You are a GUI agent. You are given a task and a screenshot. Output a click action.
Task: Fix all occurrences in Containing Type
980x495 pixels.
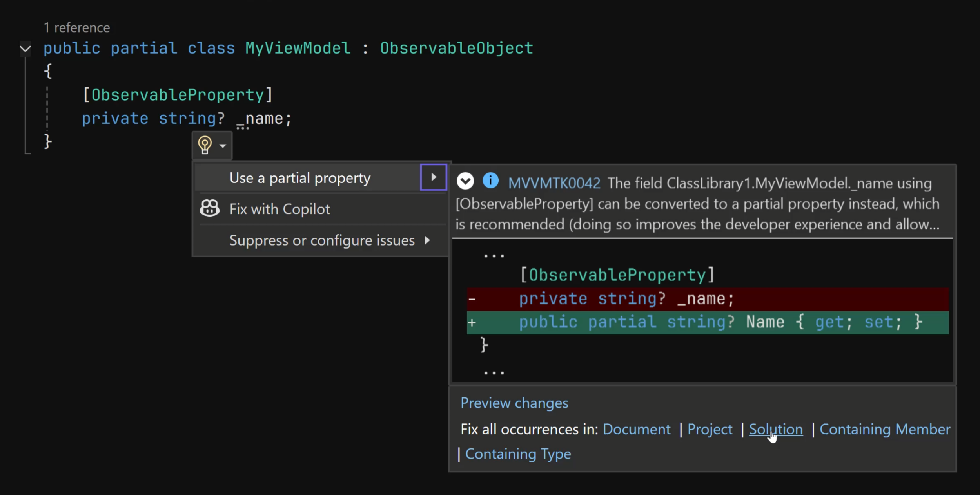[518, 454]
